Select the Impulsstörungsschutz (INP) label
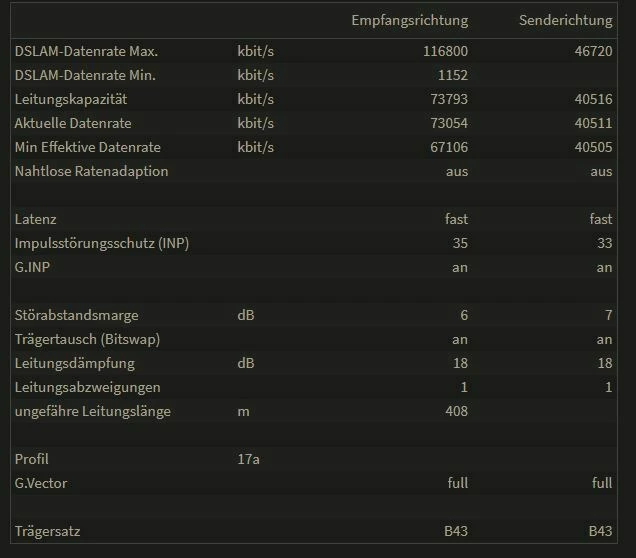This screenshot has height=558, width=636. coord(101,243)
